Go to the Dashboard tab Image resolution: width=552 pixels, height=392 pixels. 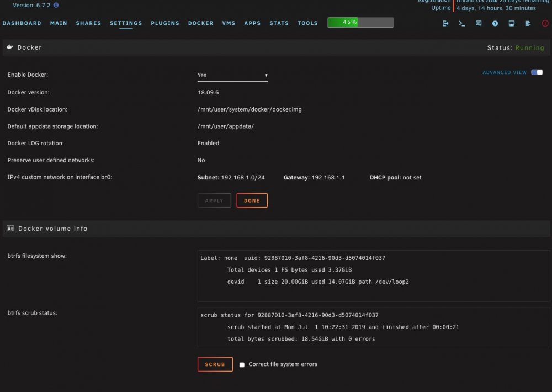coord(22,23)
